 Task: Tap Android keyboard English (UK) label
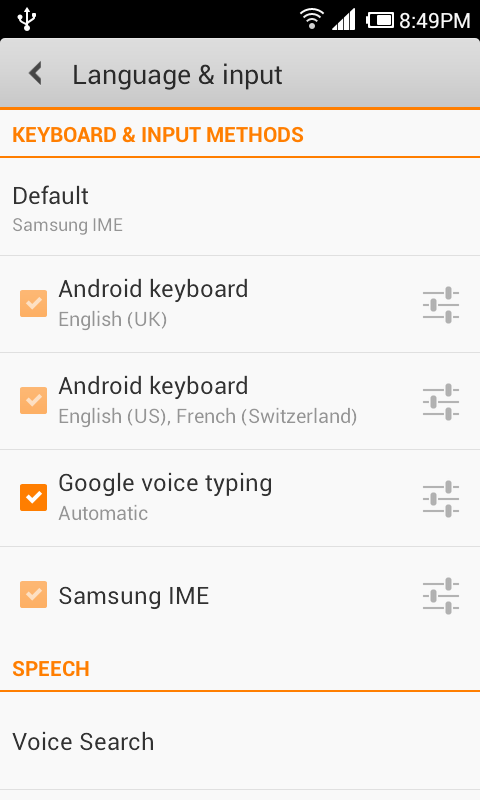point(153,304)
